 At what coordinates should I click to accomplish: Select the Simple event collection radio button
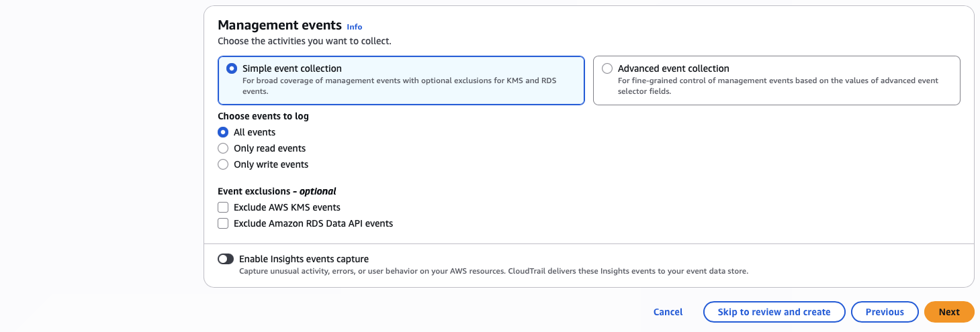[232, 68]
